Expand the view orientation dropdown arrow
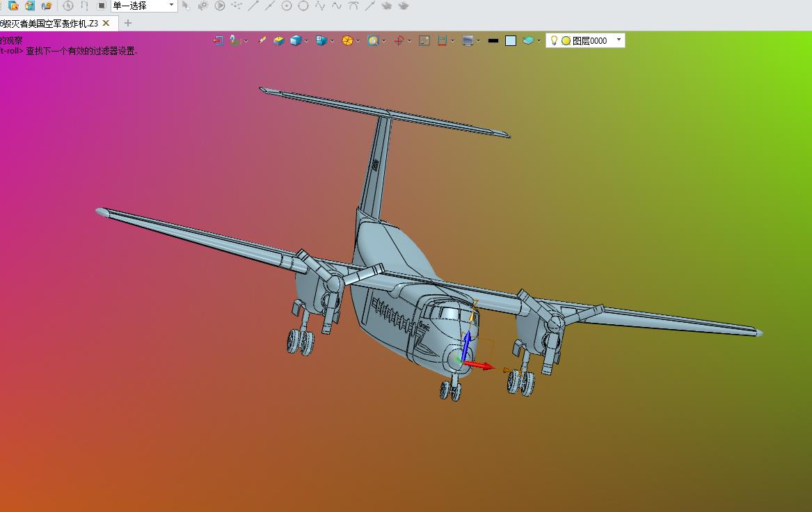The image size is (812, 512). 332,41
